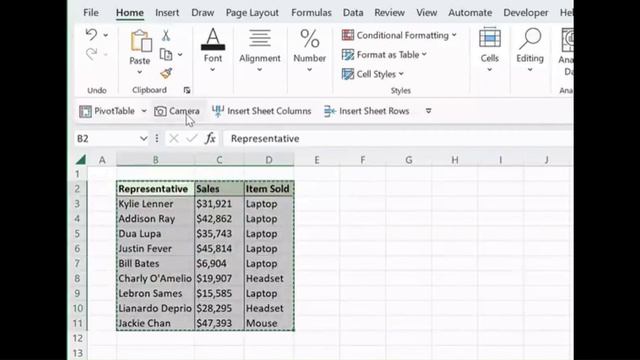Open the File tab
The width and height of the screenshot is (640, 360).
click(x=91, y=13)
